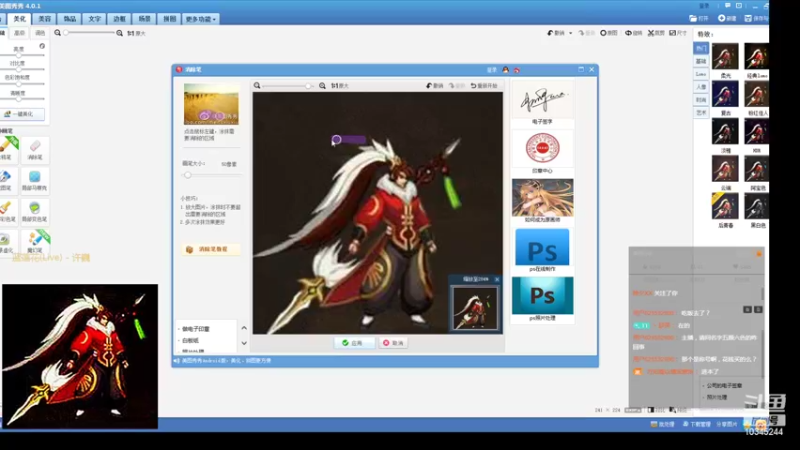Select 人像 effects category
The image size is (800, 450).
(701, 87)
